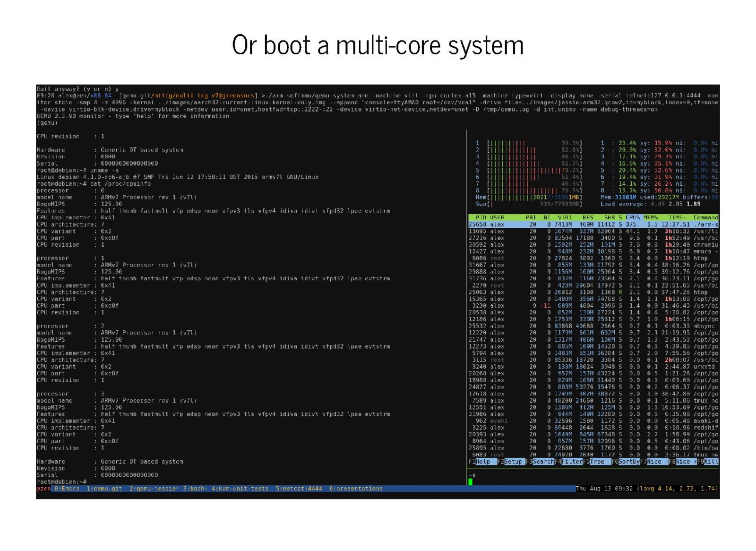The image size is (756, 551).
Task: Switch to tmux window 0:Emacs
Action: click(67, 489)
